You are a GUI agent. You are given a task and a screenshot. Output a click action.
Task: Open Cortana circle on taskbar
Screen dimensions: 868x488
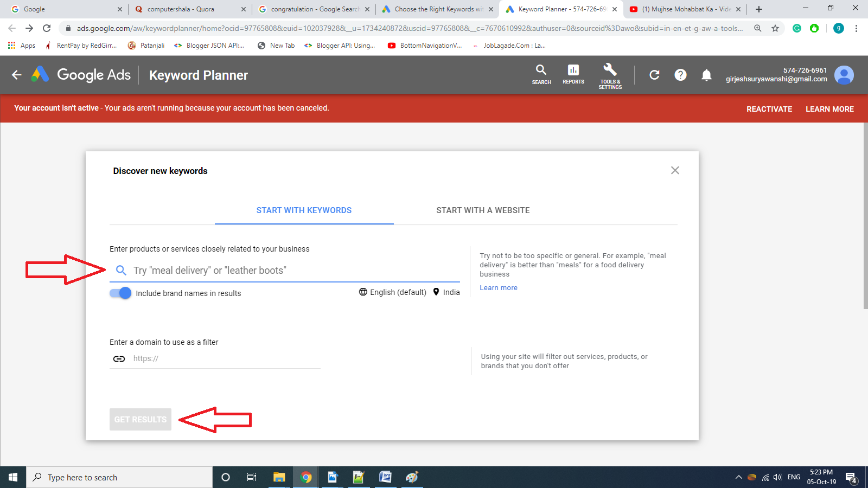point(226,477)
